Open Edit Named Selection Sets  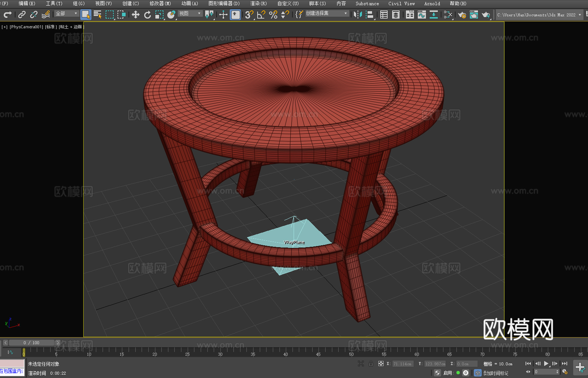pos(299,14)
